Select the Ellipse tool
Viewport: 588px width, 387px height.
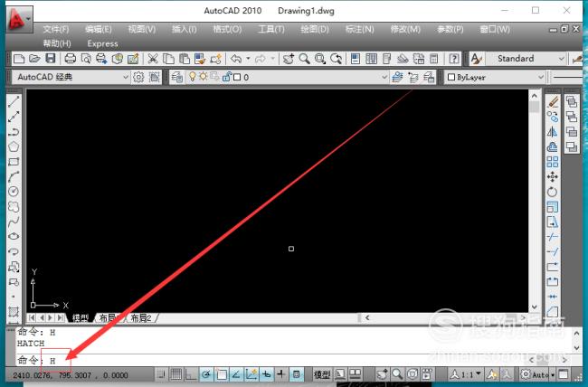[14, 237]
